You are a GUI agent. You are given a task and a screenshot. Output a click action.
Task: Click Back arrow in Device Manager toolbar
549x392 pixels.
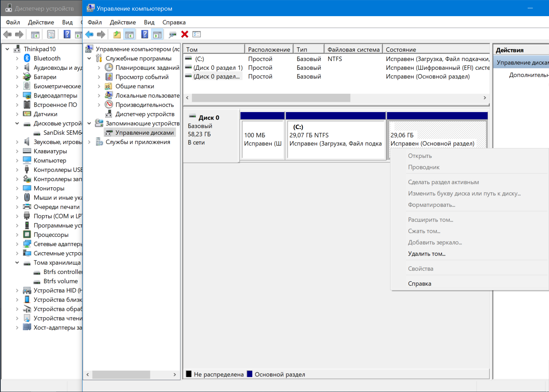(7, 34)
